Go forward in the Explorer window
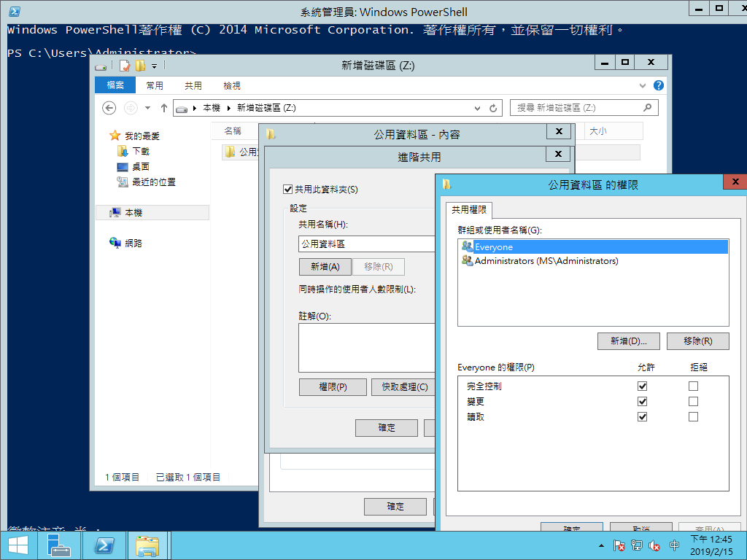 (x=131, y=108)
